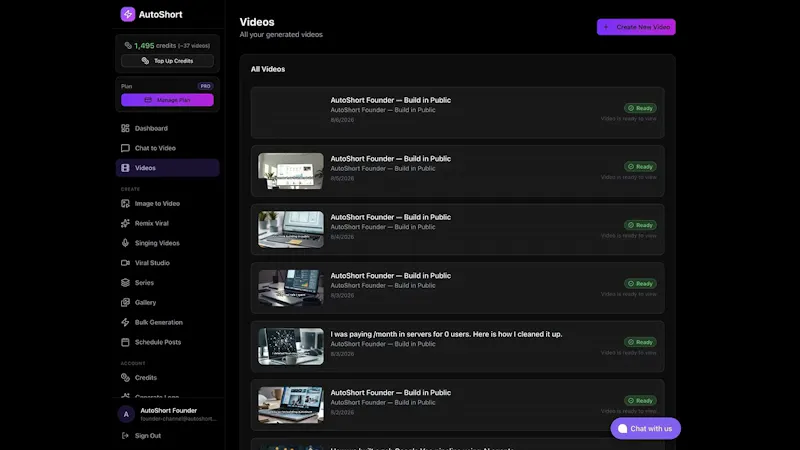Click the plus icon on Create New Video
Image resolution: width=800 pixels, height=450 pixels.
click(606, 27)
